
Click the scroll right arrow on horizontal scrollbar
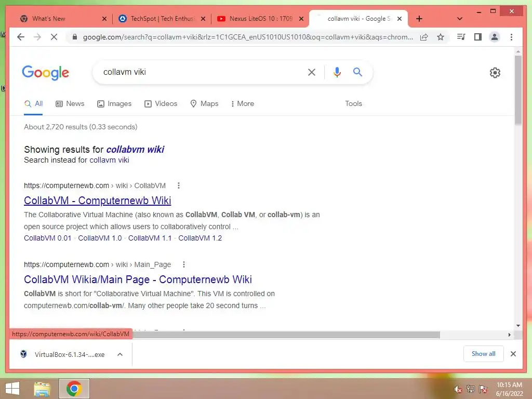tap(509, 335)
